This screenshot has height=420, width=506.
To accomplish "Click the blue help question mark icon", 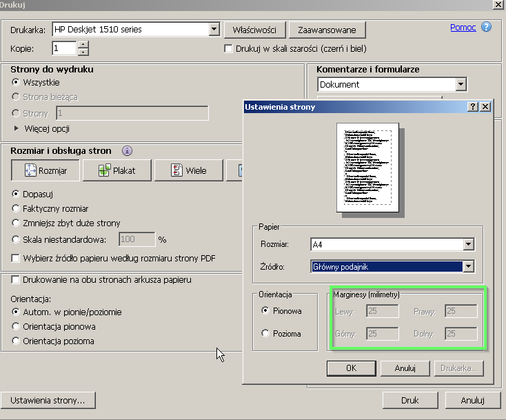I will click(487, 28).
